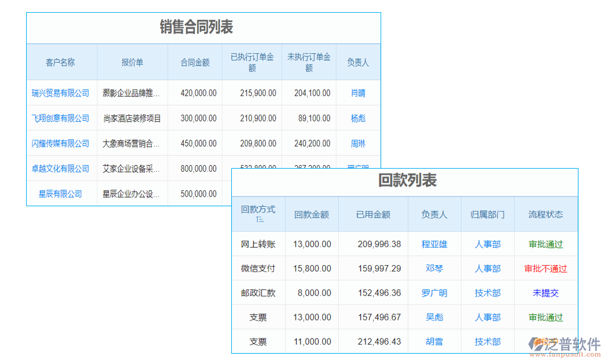Viewport: 607px width, 364px height.
Task: Open the 卓越文化有限公司 customer link
Action: point(61,169)
